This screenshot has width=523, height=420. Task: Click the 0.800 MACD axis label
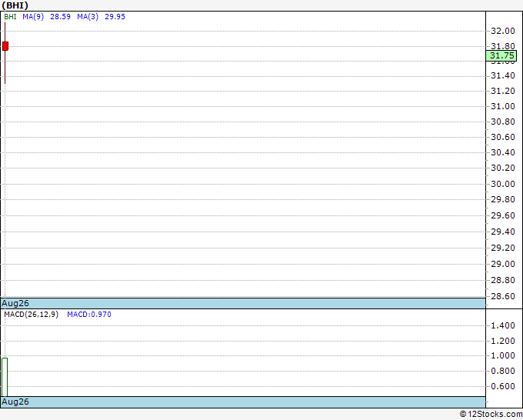tap(503, 371)
